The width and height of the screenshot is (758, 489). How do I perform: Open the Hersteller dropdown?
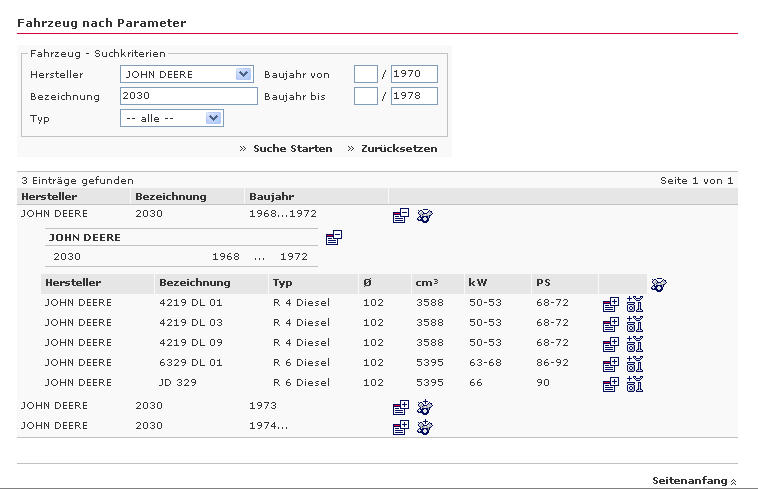(243, 74)
